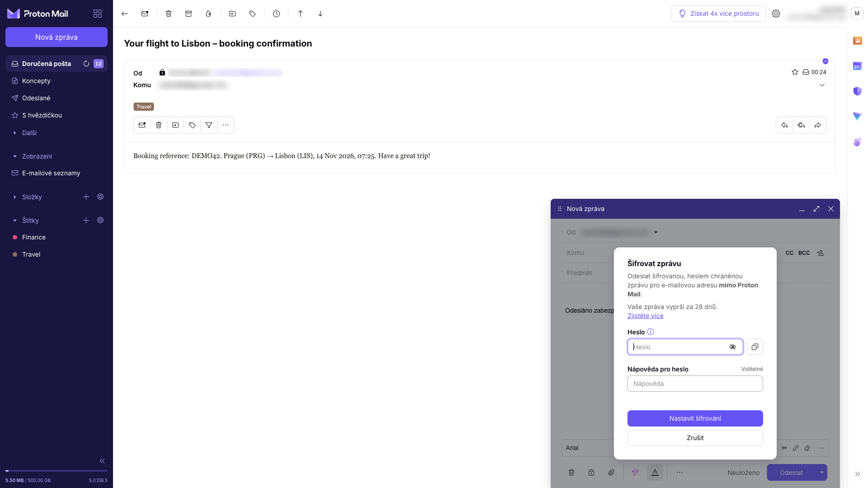Open the Zjistěte více link
Viewport: 868px width, 488px height.
[645, 316]
